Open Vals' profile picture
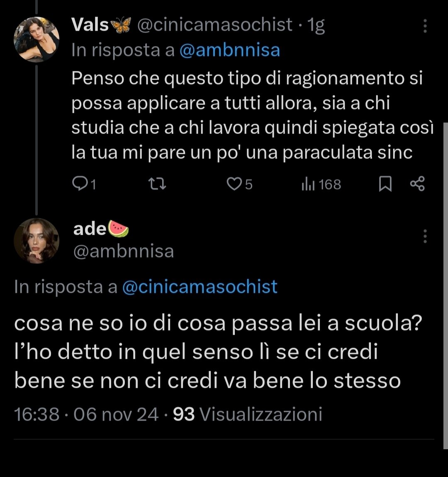 tap(37, 39)
